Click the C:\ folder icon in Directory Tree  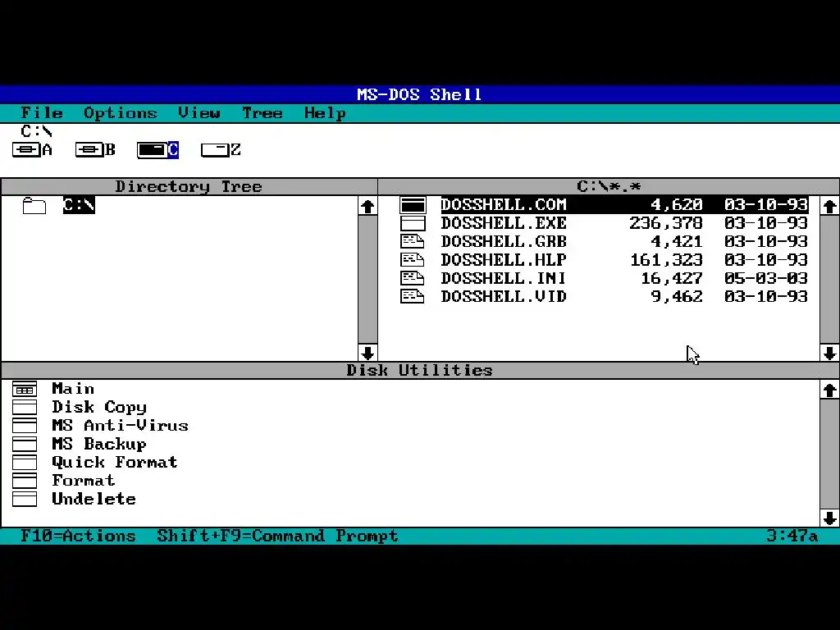(x=34, y=206)
